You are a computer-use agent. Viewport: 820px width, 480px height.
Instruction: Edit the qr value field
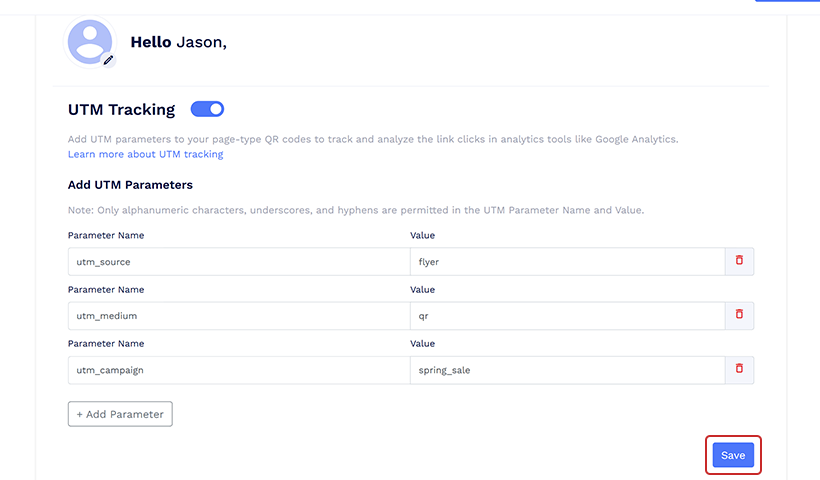(567, 316)
